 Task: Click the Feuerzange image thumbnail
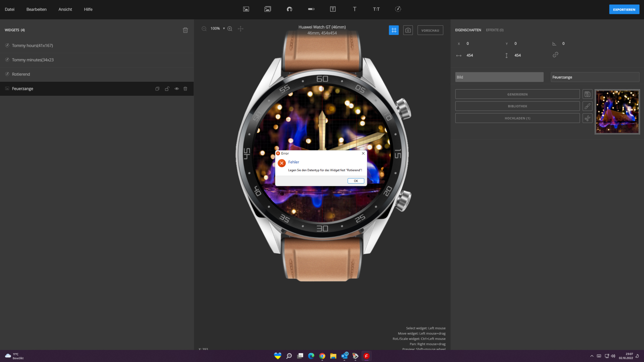click(617, 112)
